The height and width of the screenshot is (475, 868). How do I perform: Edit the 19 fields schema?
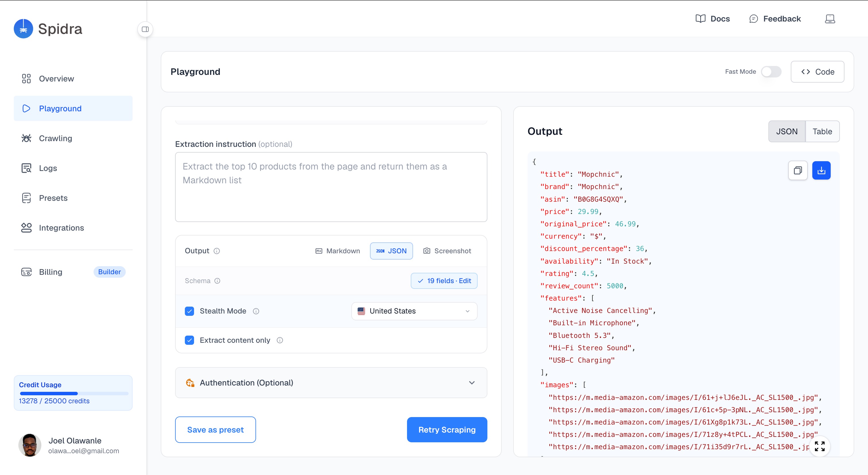point(444,281)
